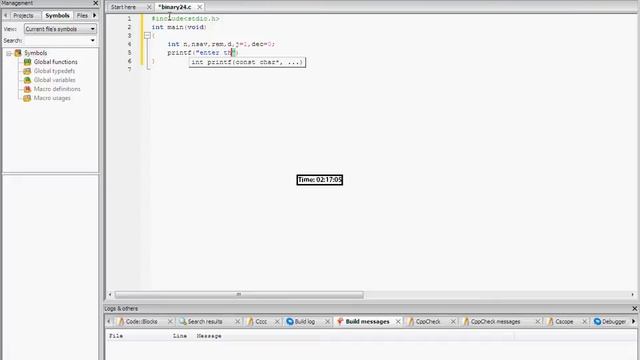The height and width of the screenshot is (360, 640).
Task: Collapse the main function fold marker
Action: [147, 36]
